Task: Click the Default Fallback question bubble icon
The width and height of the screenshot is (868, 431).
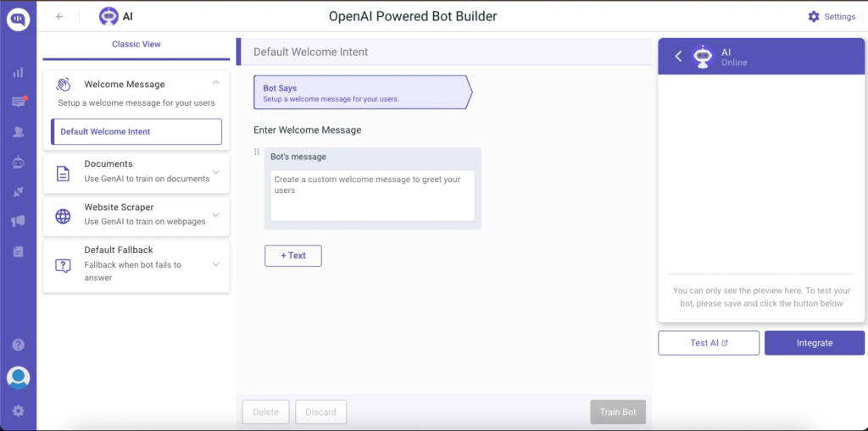Action: (x=63, y=266)
